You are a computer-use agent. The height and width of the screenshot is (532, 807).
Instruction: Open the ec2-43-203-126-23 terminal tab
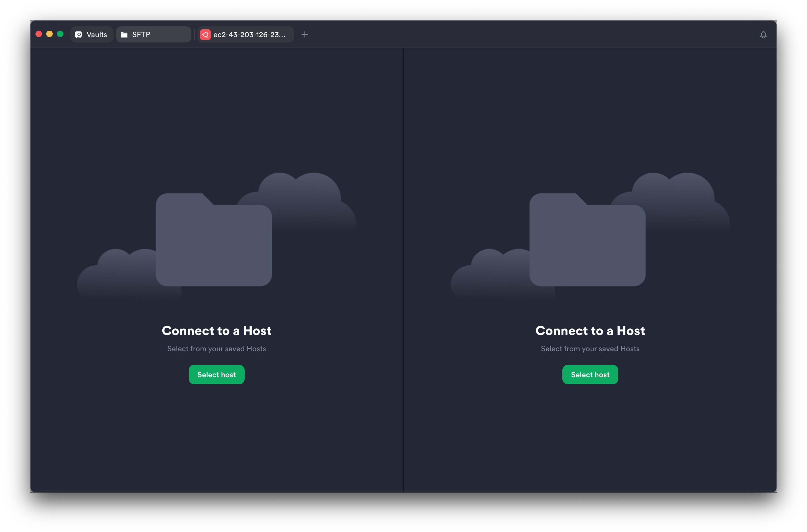tap(249, 35)
